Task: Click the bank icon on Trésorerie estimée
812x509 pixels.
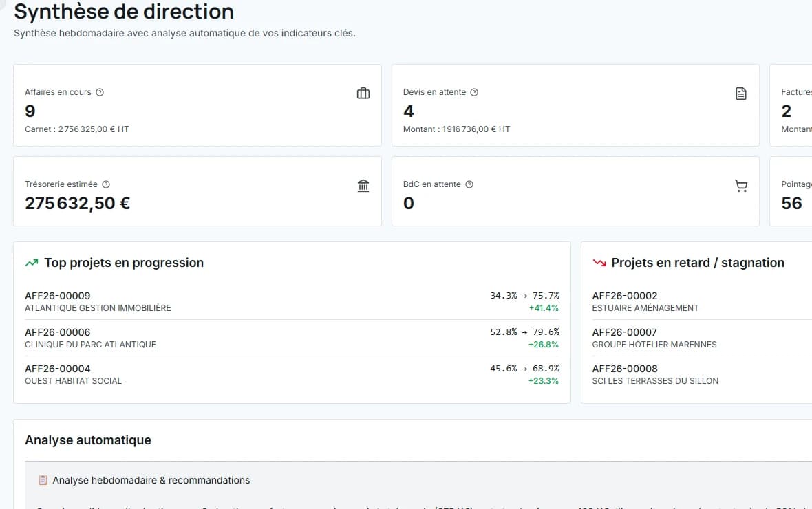Action: [363, 186]
